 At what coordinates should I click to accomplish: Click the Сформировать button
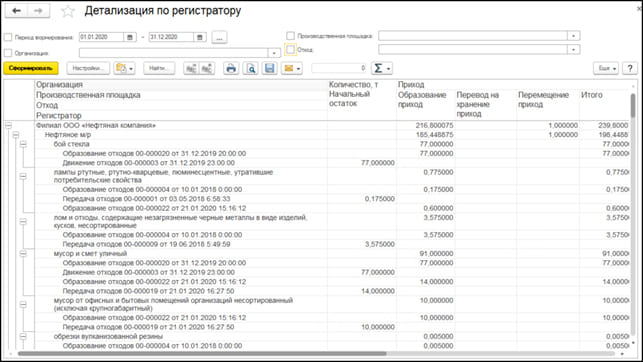tap(31, 68)
